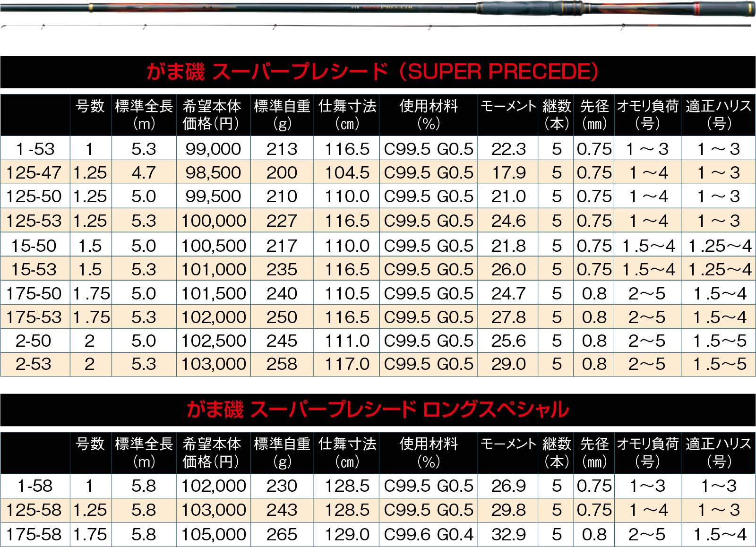The height and width of the screenshot is (547, 756).
Task: Select model name 2-53
Action: (34, 364)
